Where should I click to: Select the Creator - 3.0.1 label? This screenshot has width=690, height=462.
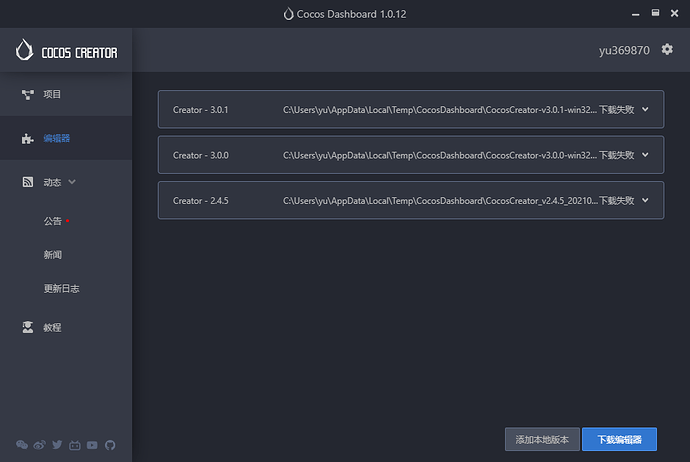tap(201, 110)
